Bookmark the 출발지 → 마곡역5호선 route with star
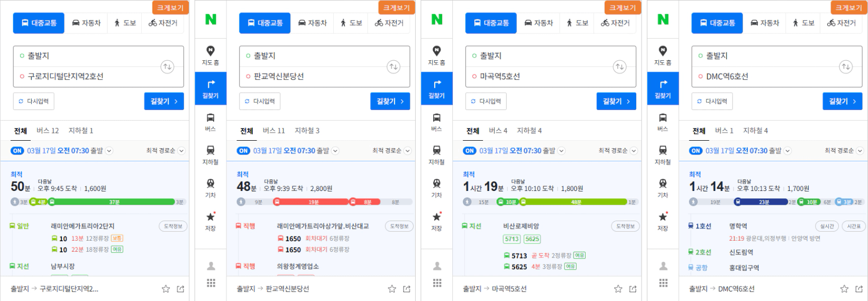Viewport: 868px width, 301px height. (618, 289)
